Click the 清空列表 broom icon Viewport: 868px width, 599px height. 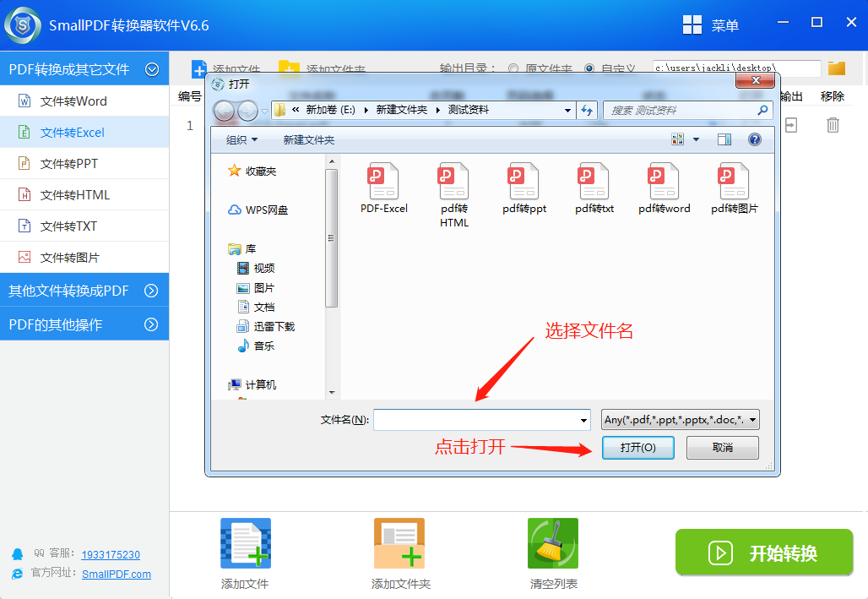click(x=553, y=543)
